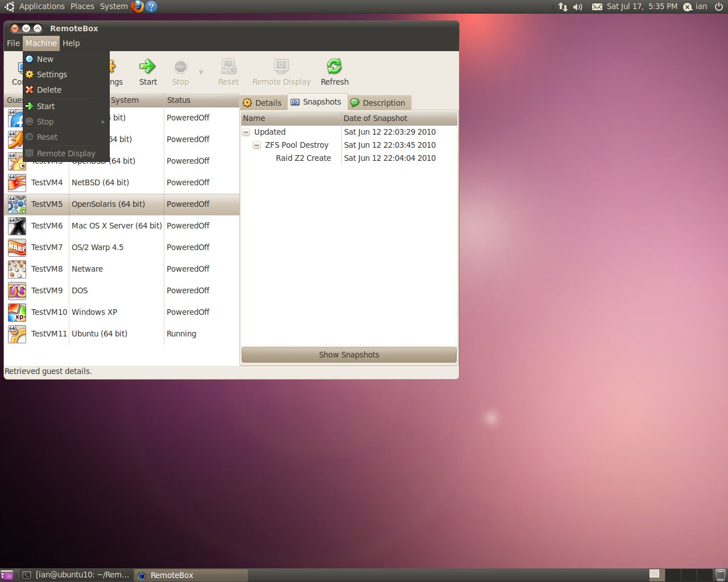
Task: Sort by the Status column header
Action: pyautogui.click(x=201, y=100)
